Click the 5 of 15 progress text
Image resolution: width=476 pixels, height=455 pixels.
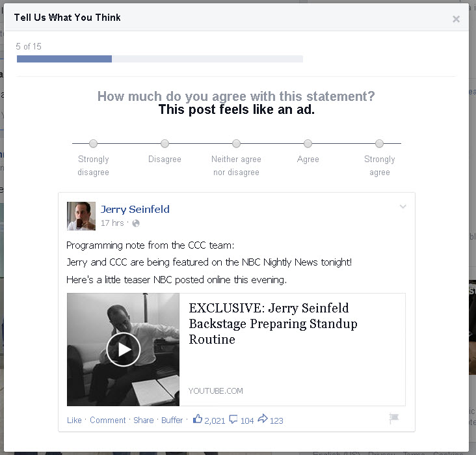click(x=29, y=46)
